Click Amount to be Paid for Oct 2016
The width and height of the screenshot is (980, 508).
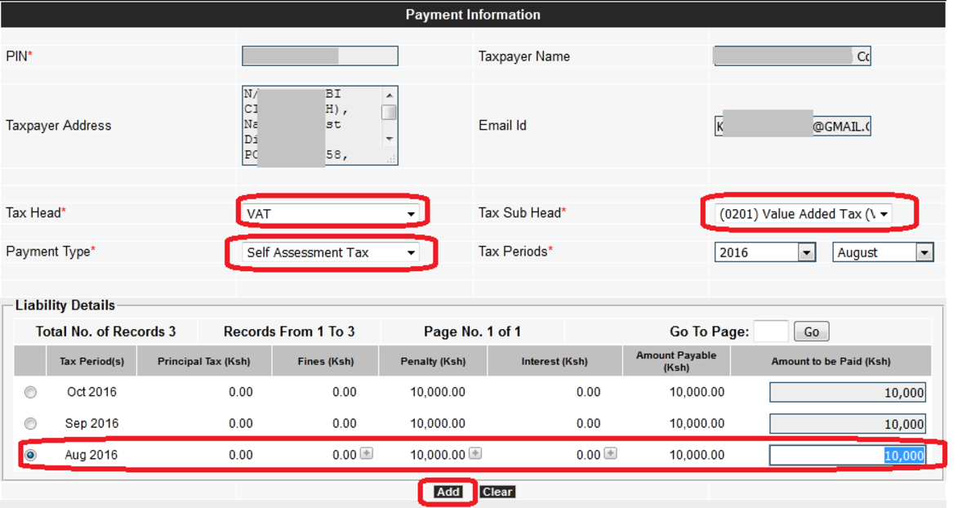tap(846, 392)
